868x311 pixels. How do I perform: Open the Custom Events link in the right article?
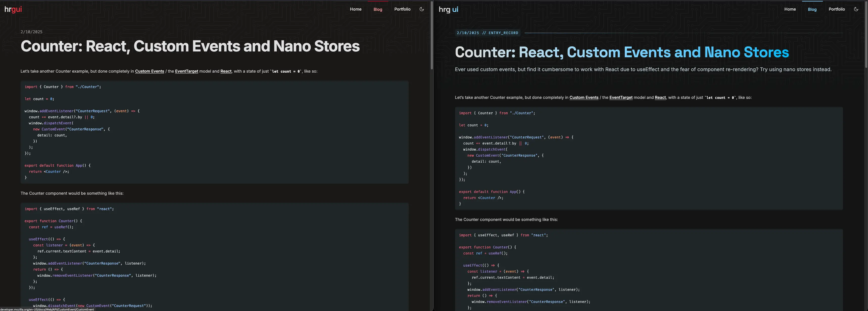point(584,97)
